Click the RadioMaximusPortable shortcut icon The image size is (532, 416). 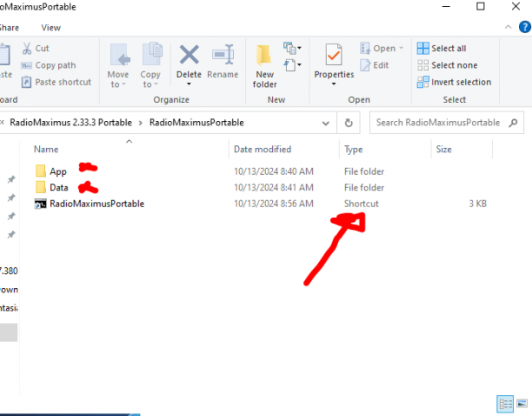click(x=40, y=204)
